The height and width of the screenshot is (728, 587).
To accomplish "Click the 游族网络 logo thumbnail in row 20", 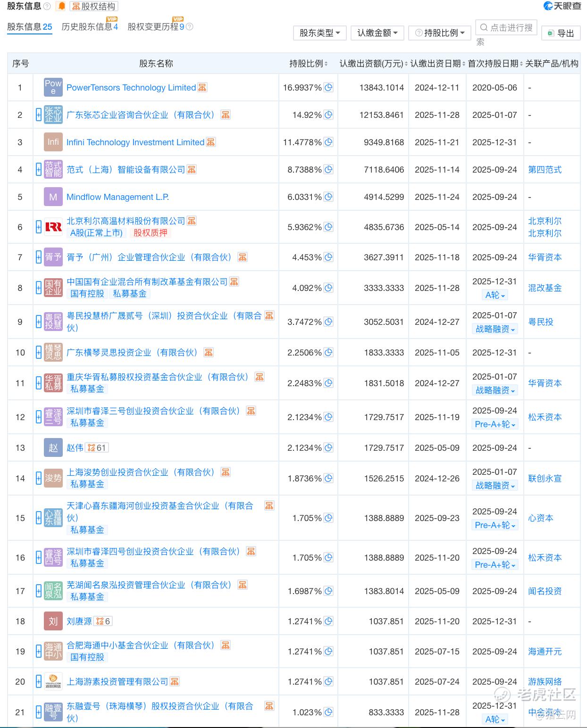I will 53,681.
